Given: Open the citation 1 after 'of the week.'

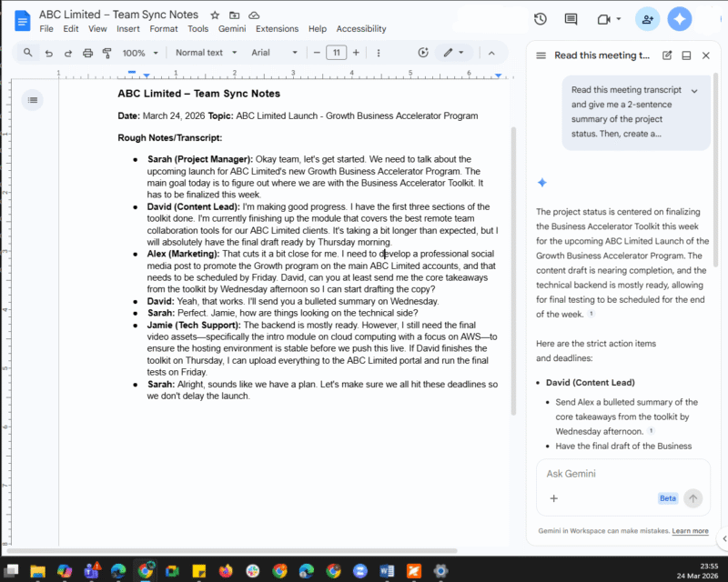Looking at the screenshot, I should point(591,313).
